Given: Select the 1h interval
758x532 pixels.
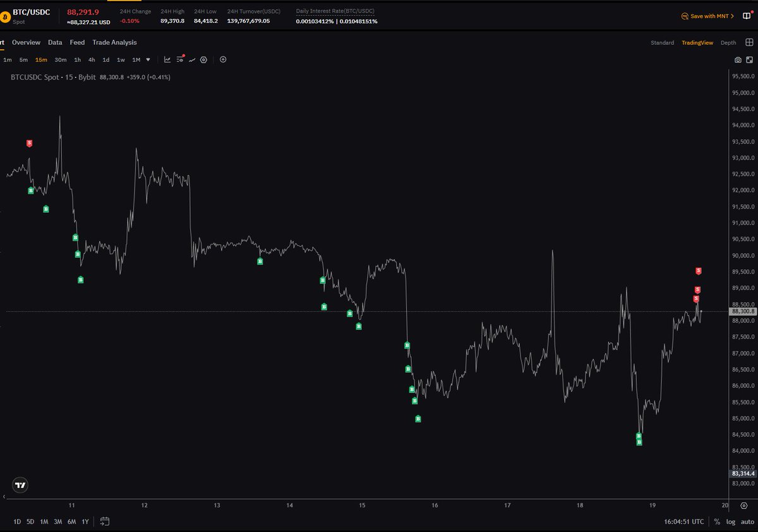Looking at the screenshot, I should (x=77, y=60).
